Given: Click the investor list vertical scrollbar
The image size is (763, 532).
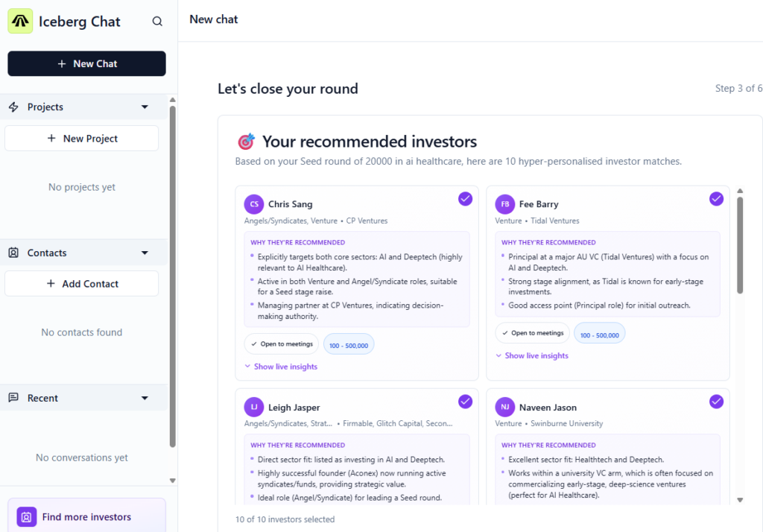Looking at the screenshot, I should [739, 246].
